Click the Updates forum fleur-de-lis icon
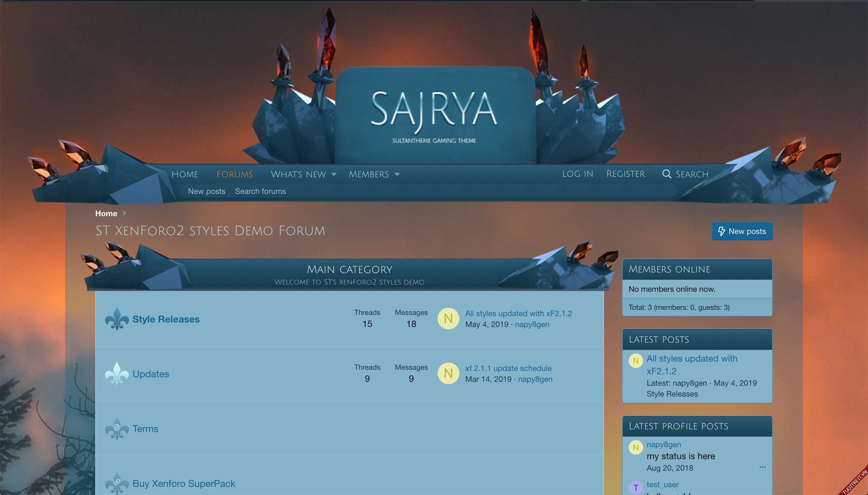868x495 pixels. click(x=117, y=374)
